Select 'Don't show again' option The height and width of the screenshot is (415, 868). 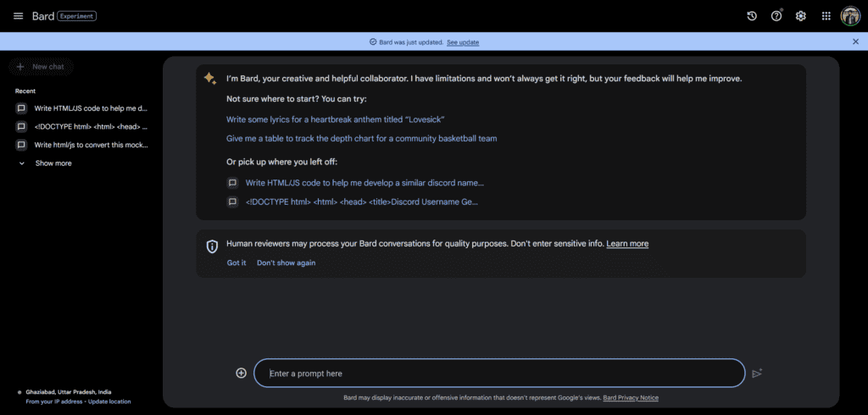(x=286, y=263)
